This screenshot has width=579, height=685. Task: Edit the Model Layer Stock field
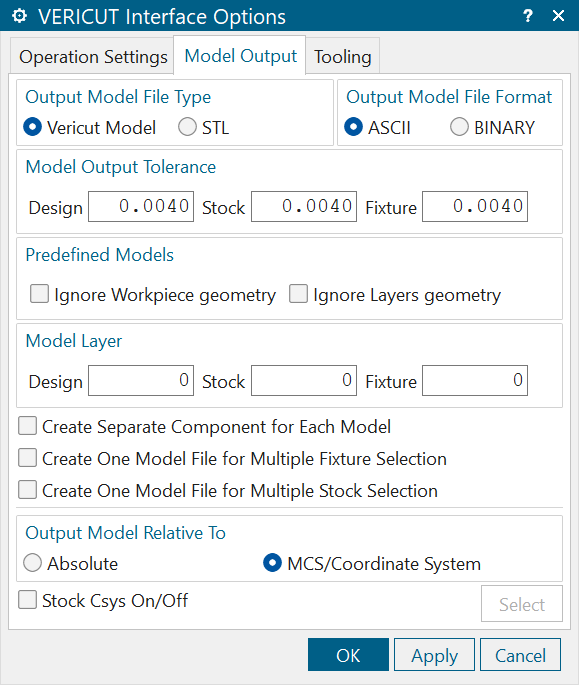point(304,381)
